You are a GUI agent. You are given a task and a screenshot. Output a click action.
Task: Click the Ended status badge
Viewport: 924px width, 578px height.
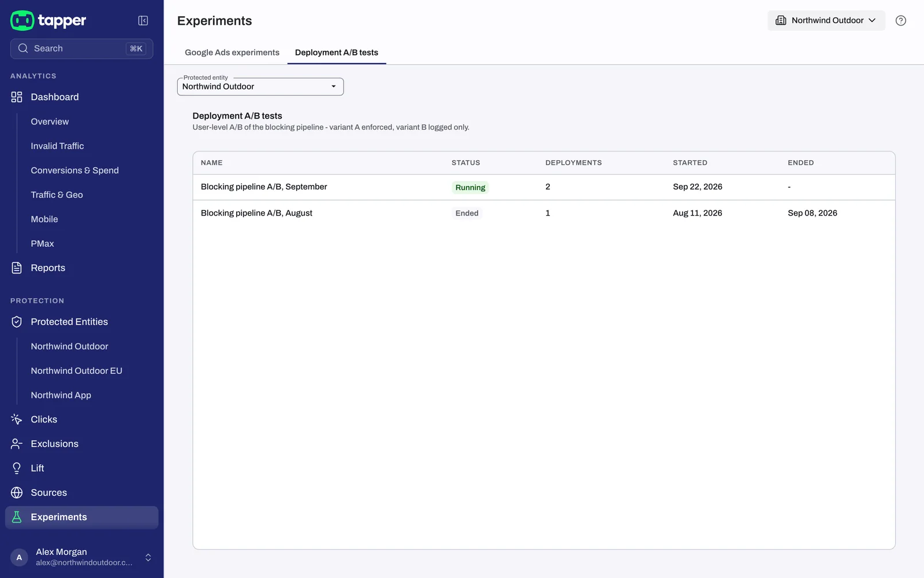[467, 213]
